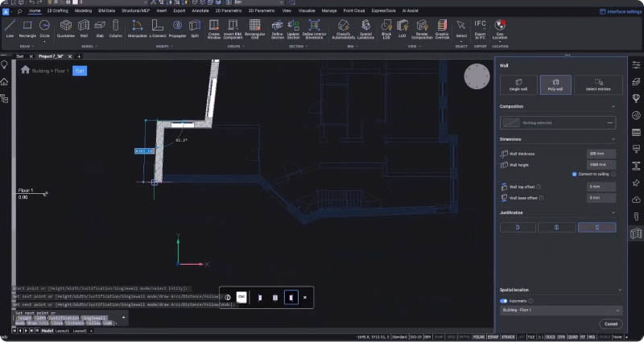Open the Geo Location tool
Image resolution: width=644 pixels, height=342 pixels.
(x=500, y=27)
